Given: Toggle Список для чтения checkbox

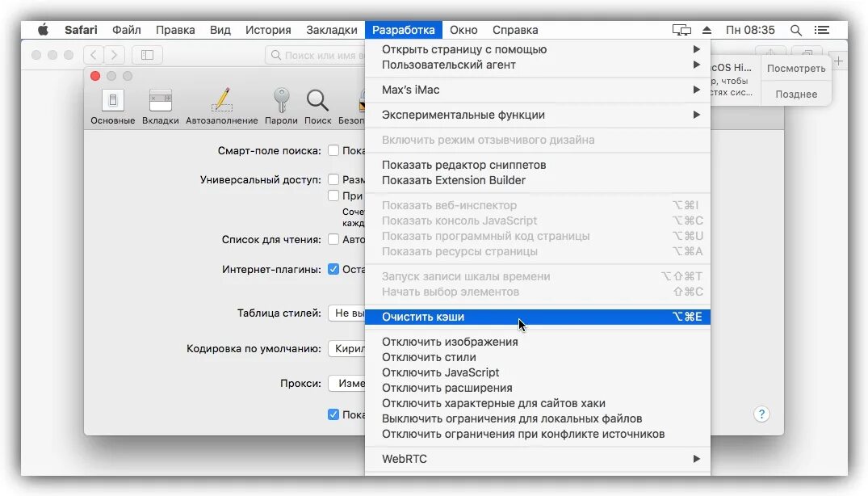Looking at the screenshot, I should [333, 239].
